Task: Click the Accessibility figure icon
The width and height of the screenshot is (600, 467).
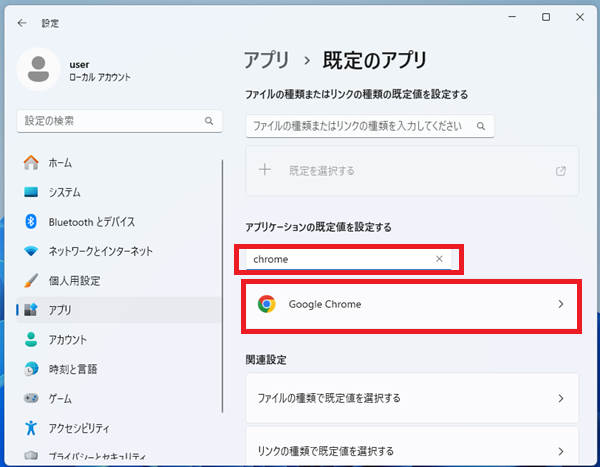Action: [31, 428]
